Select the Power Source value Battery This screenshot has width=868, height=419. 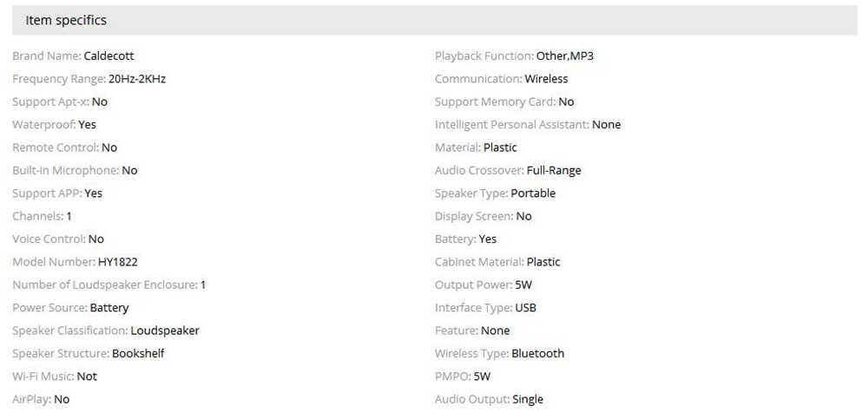[x=109, y=308]
